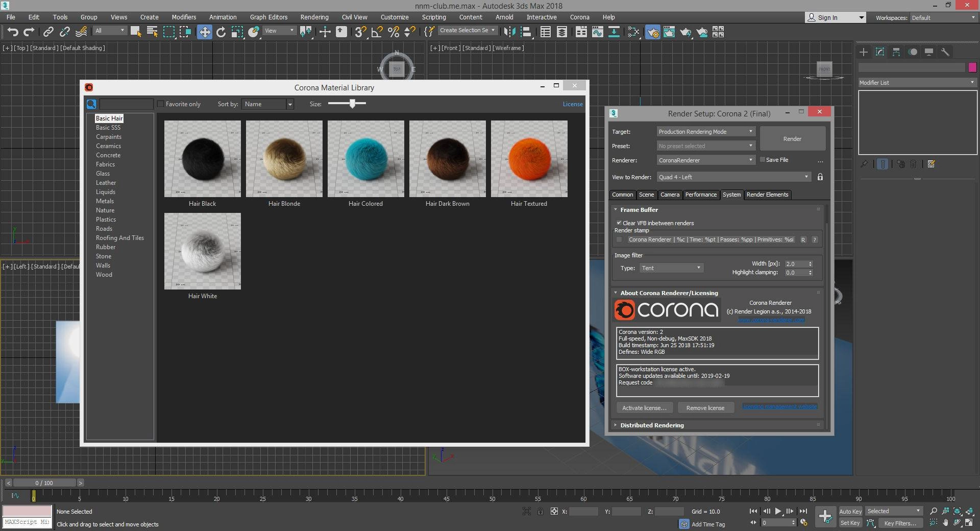Activate the Unlink Selection tool
Screen dimensions: 980x531
coord(64,32)
